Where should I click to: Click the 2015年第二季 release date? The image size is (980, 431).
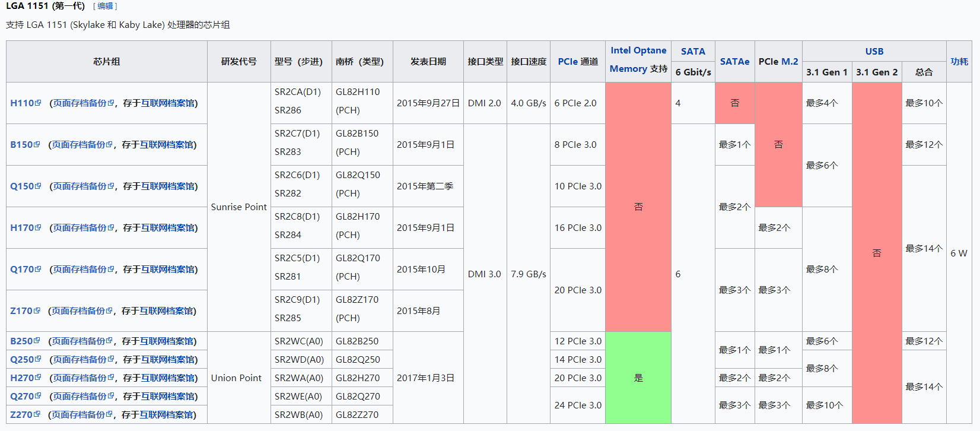point(425,186)
